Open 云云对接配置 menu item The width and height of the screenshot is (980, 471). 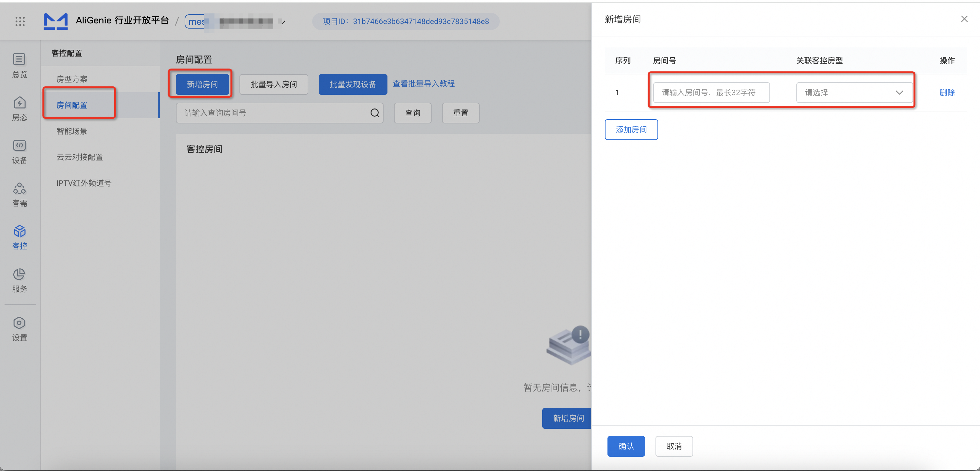pyautogui.click(x=80, y=157)
